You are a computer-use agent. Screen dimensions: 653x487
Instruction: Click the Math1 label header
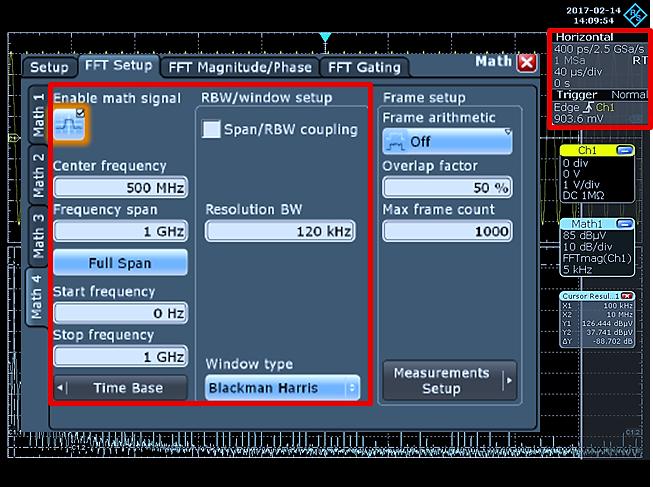tap(586, 224)
